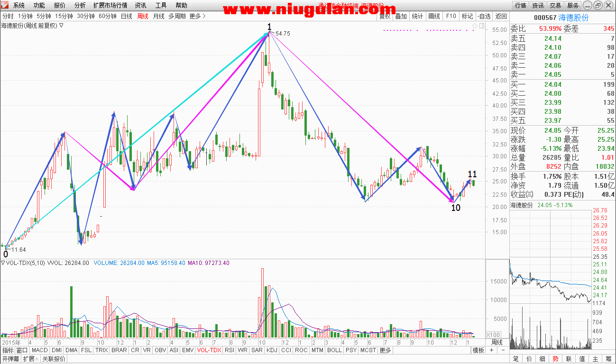Click the 指标 tab at the bottom left
The height and width of the screenshot is (364, 616).
pos(8,350)
